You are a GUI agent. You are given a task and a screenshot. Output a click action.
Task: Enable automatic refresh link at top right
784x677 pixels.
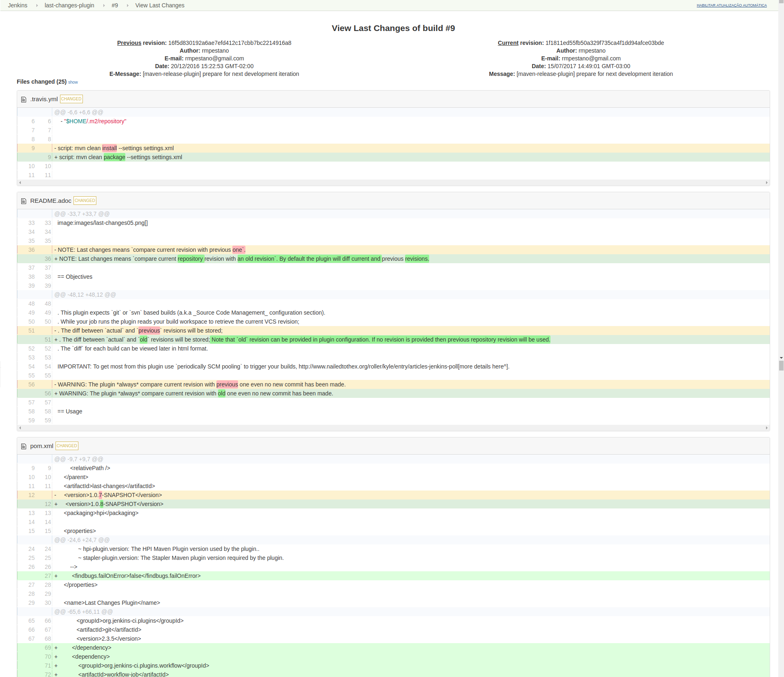coord(731,6)
